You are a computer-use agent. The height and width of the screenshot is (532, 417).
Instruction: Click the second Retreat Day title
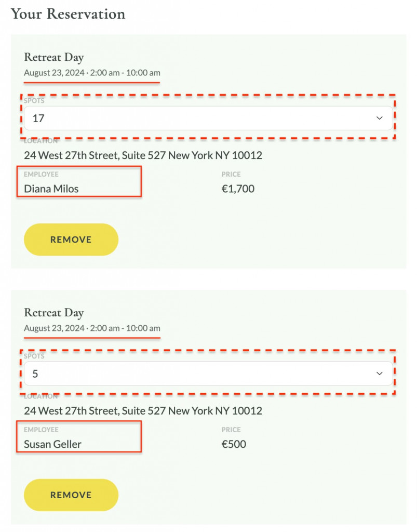[54, 313]
